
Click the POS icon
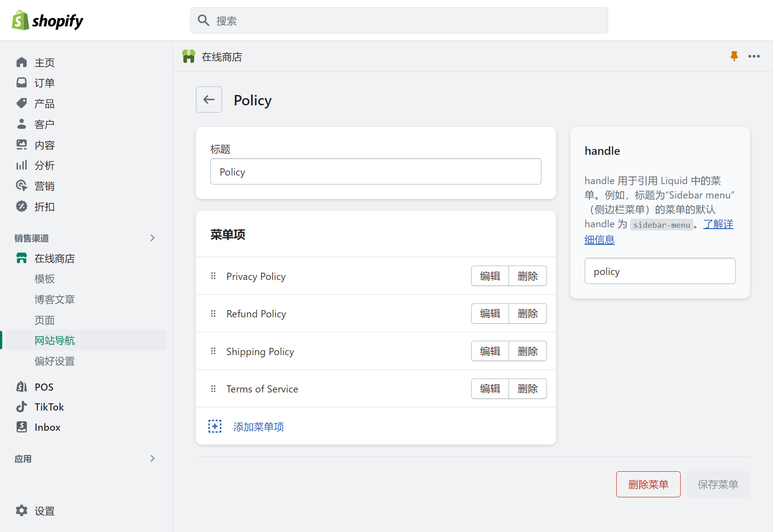22,387
